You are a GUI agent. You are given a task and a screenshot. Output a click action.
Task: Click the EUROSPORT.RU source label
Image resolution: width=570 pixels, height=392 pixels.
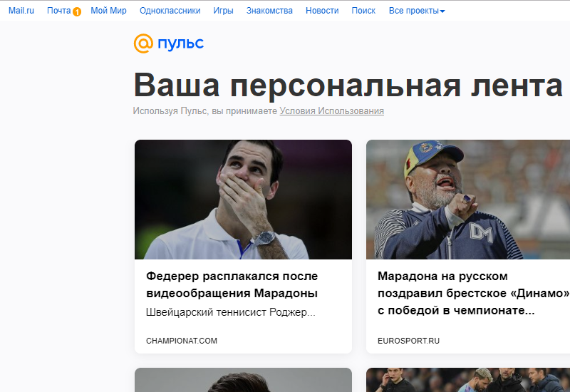click(408, 341)
